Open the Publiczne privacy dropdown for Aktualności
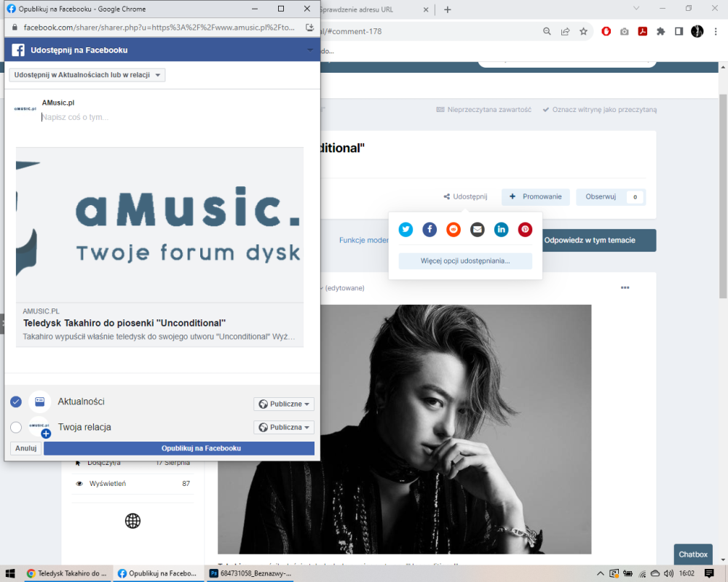The image size is (728, 582). (x=284, y=404)
